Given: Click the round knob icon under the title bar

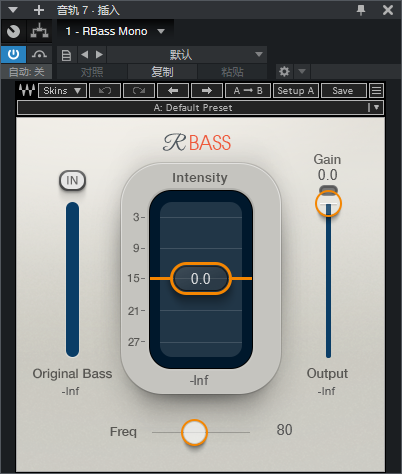Looking at the screenshot, I should [13, 32].
